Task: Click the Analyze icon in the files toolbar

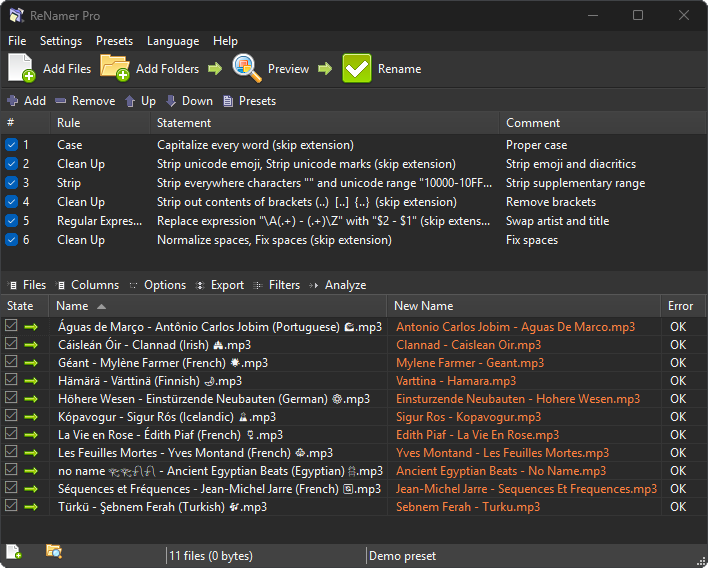Action: point(314,285)
